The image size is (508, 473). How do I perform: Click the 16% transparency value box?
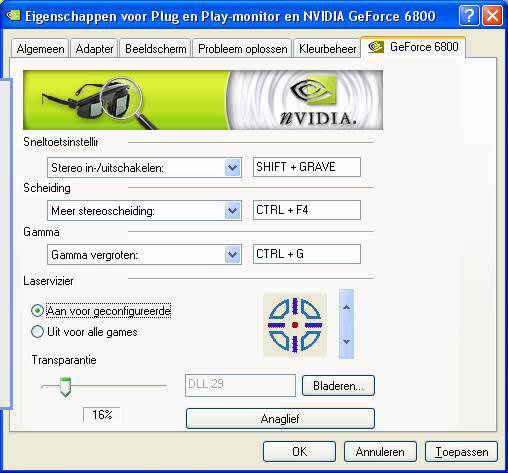coord(102,415)
